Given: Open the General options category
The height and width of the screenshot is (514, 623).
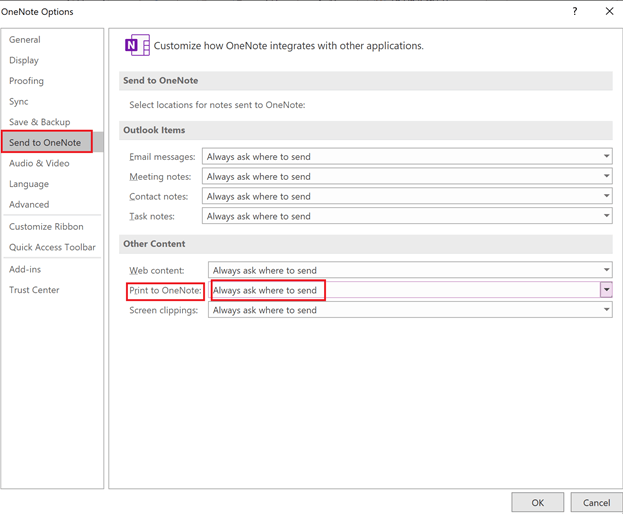Looking at the screenshot, I should (x=25, y=40).
